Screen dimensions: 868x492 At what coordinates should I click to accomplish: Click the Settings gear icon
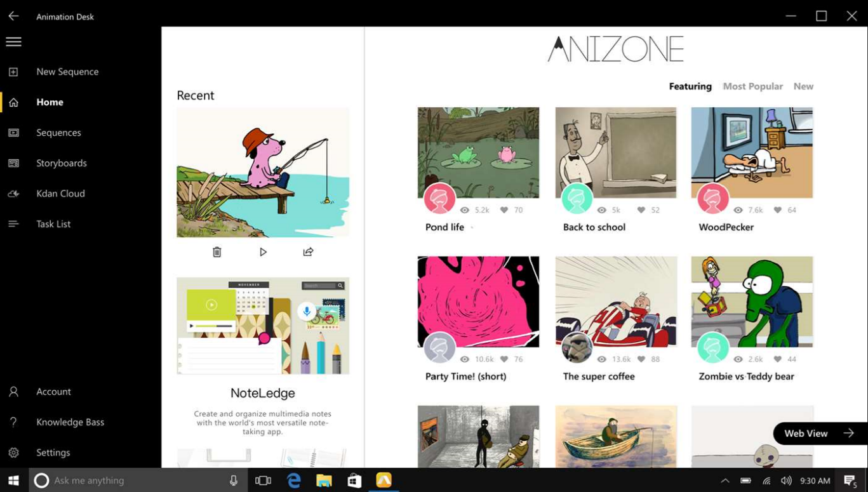13,453
